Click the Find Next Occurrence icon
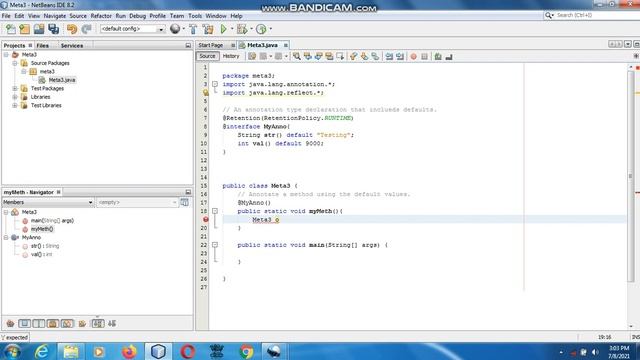 pyautogui.click(x=319, y=56)
